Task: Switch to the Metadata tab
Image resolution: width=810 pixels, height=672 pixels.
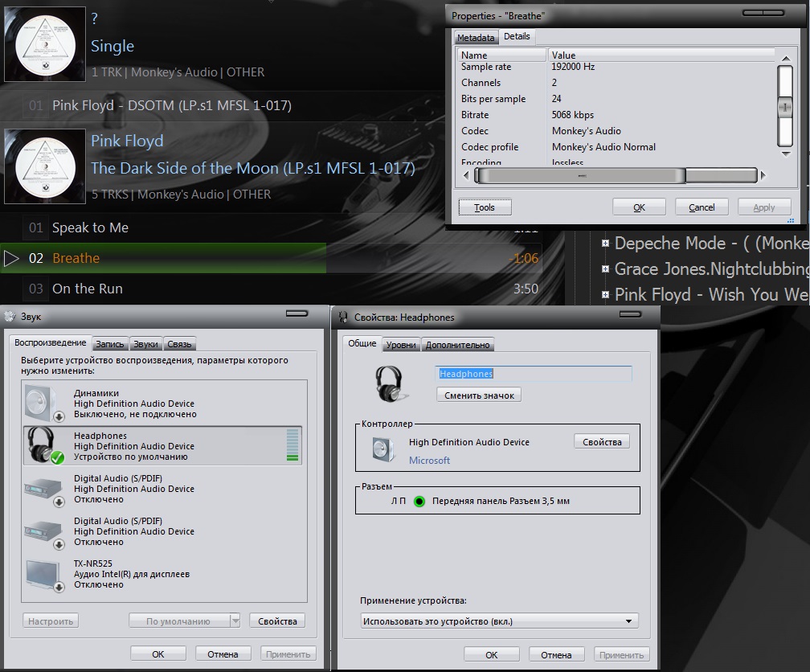Action: pos(475,38)
